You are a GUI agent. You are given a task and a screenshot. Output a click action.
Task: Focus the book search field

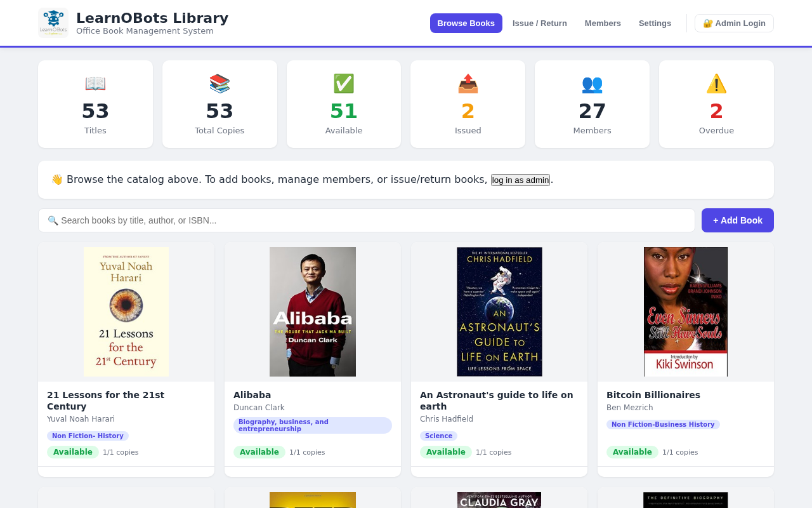367,220
